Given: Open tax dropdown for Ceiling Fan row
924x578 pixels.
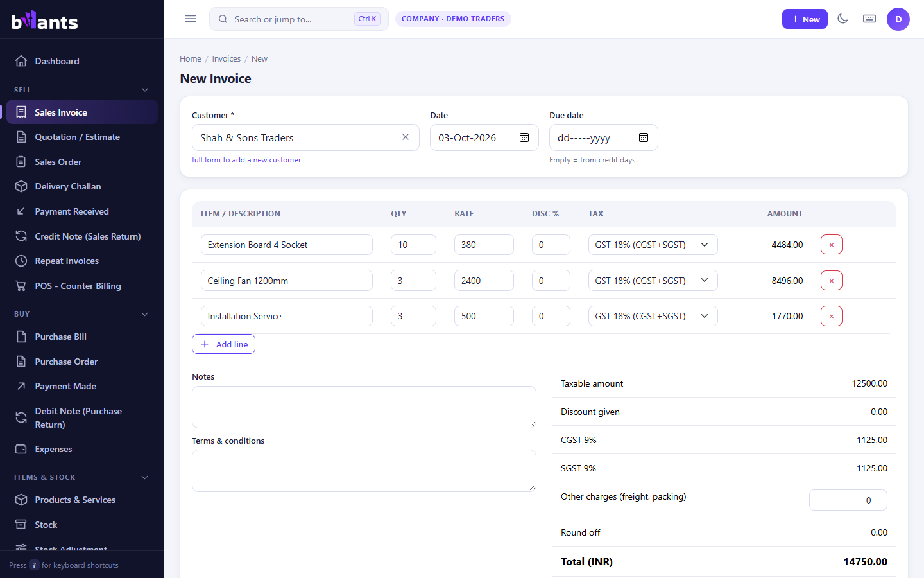Looking at the screenshot, I should (x=653, y=281).
